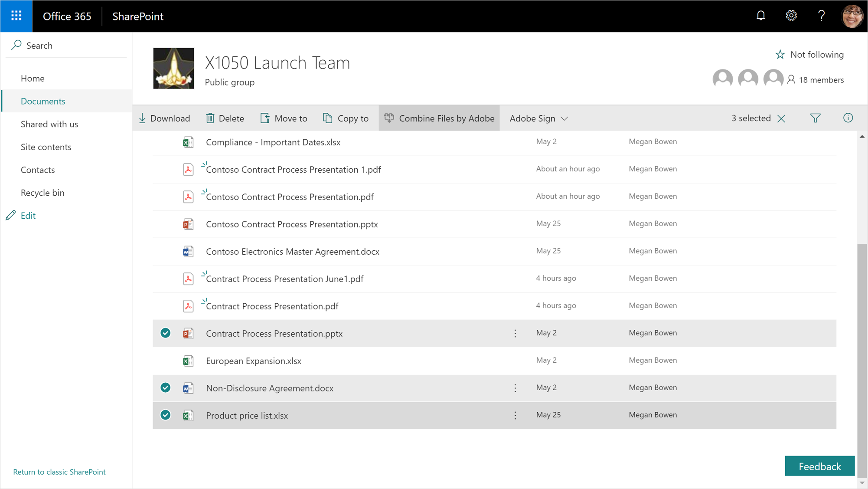The width and height of the screenshot is (868, 489).
Task: Open the ellipsis menu for Product price list.xlsx
Action: pyautogui.click(x=515, y=415)
